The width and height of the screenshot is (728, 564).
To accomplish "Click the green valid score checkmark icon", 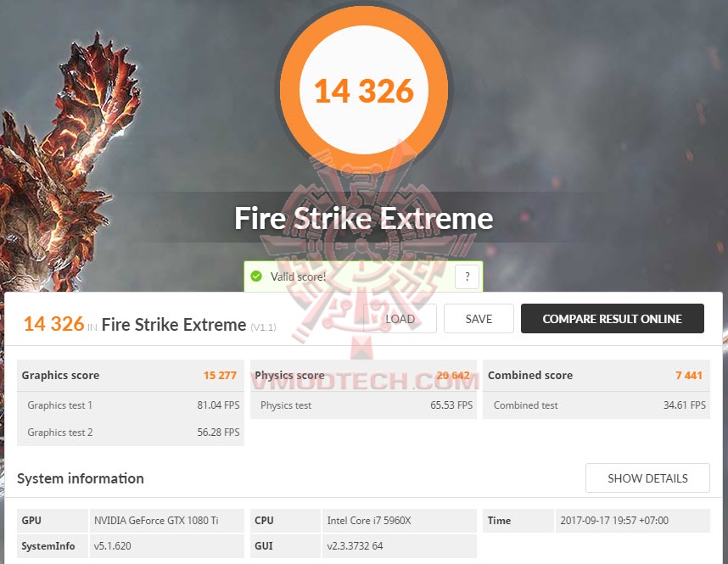I will (x=256, y=276).
